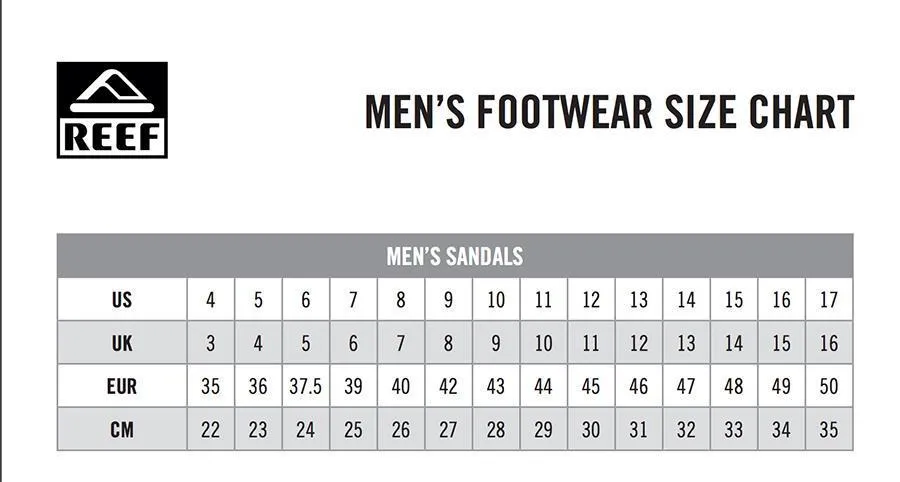Select US size 4 cell

(211, 300)
